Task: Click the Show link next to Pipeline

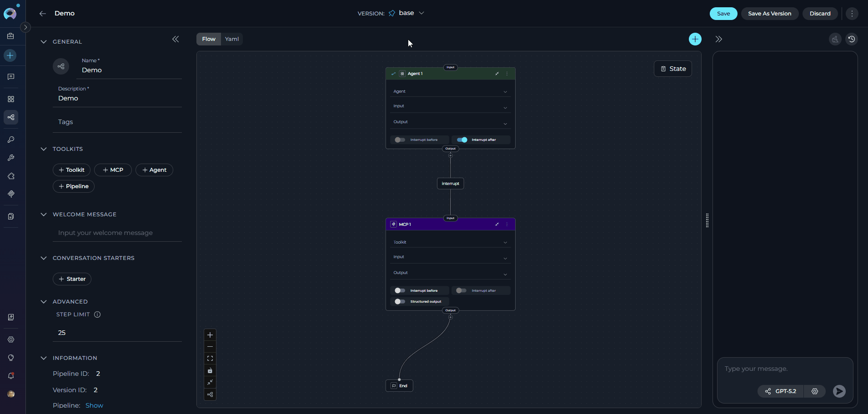Action: click(x=94, y=405)
